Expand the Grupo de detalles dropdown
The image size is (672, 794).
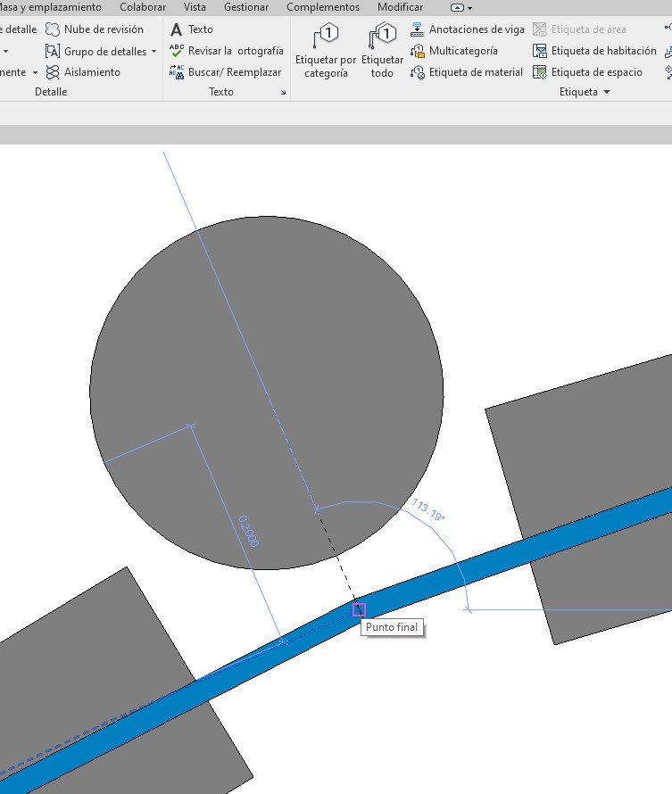[153, 52]
